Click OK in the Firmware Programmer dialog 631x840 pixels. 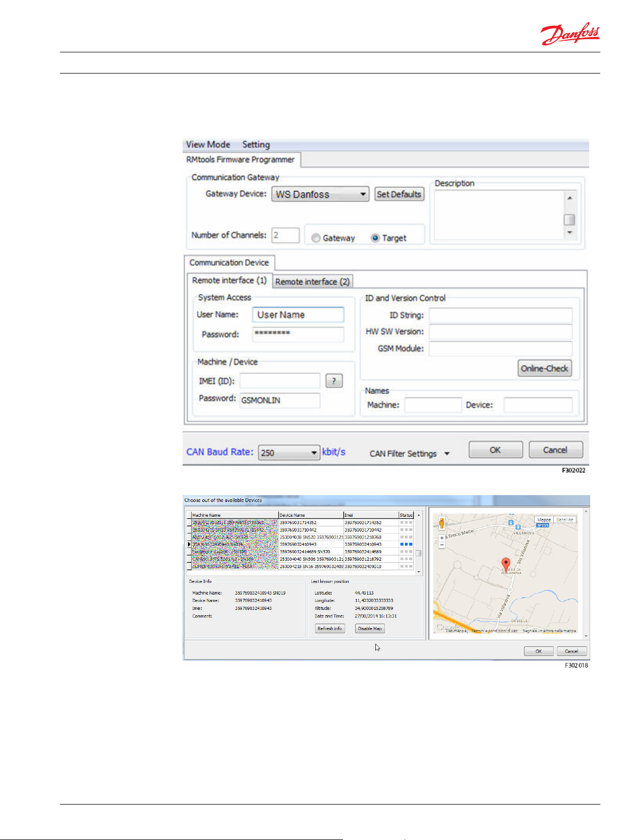495,450
